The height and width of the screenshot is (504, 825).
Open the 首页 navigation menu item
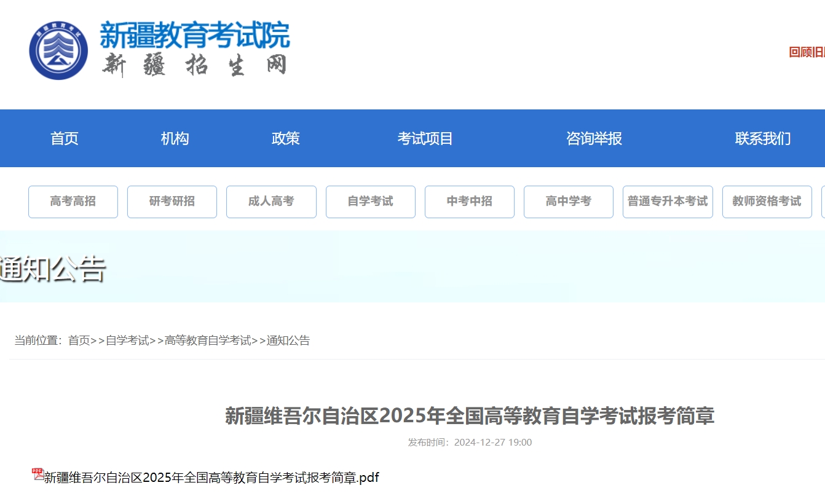[64, 138]
